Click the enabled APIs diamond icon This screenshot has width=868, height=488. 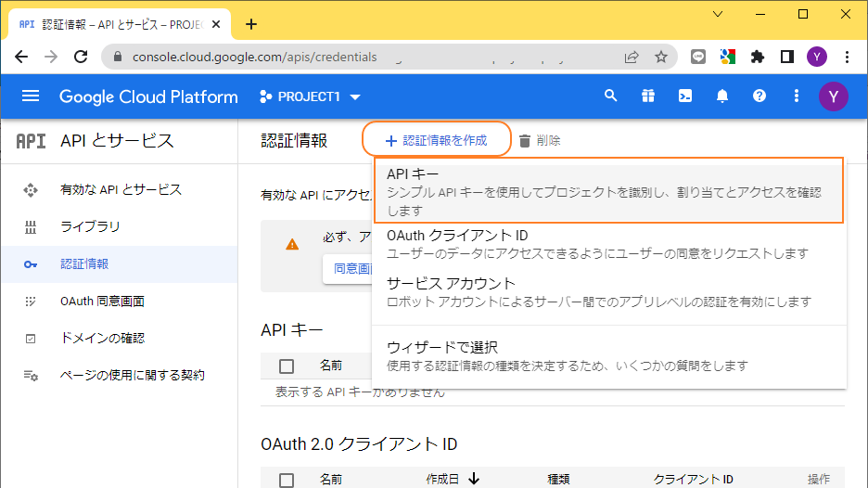pyautogui.click(x=31, y=190)
